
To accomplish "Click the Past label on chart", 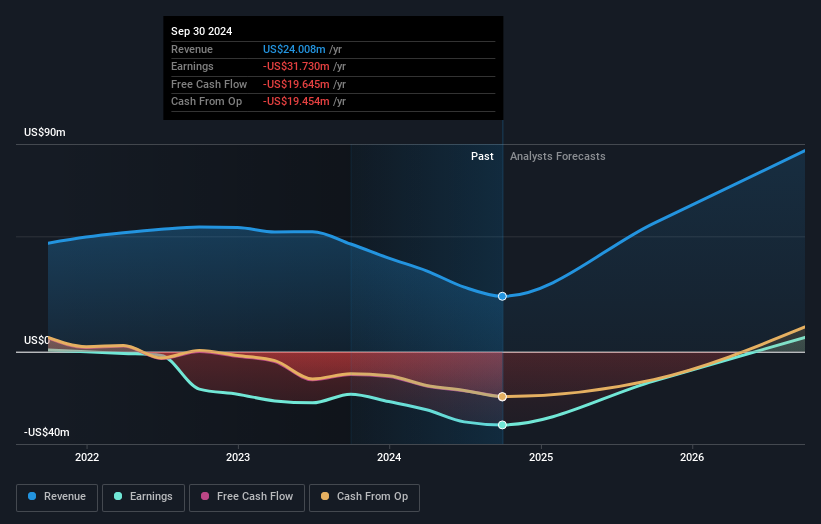I will tap(482, 157).
